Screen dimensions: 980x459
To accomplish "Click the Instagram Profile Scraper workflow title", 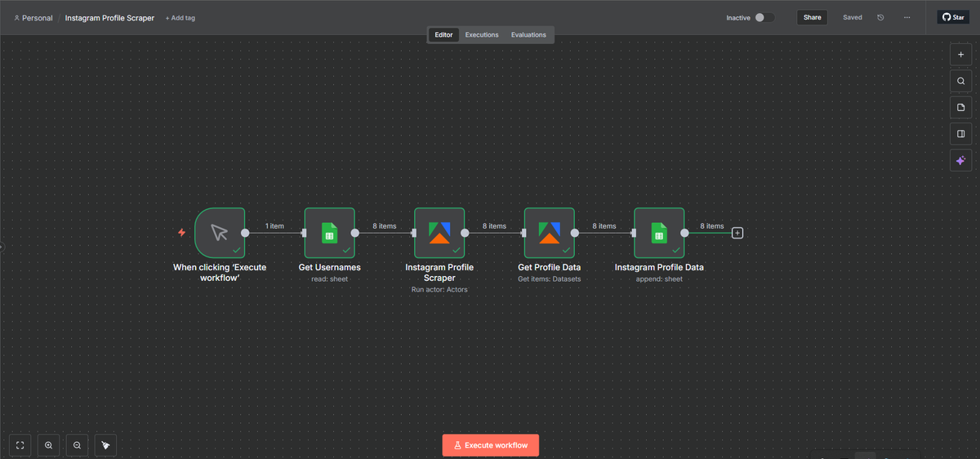I will [109, 18].
